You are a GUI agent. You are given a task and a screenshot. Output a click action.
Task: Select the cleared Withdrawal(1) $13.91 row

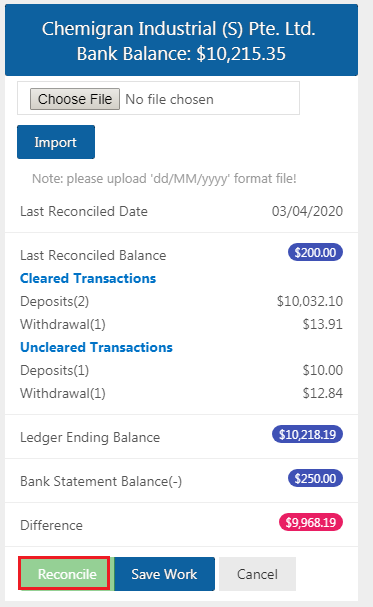[x=181, y=324]
